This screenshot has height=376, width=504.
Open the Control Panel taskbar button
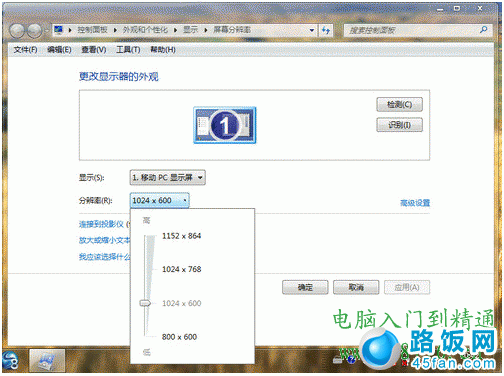[47, 361]
